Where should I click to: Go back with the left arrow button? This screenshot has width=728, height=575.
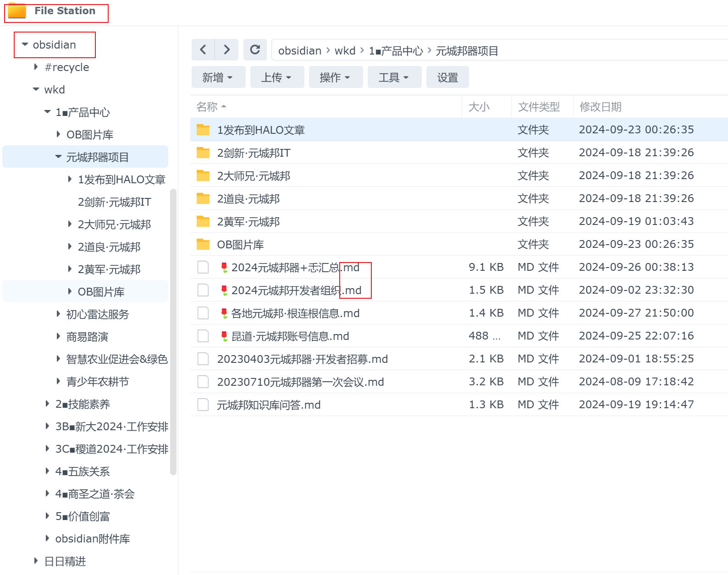pos(203,49)
